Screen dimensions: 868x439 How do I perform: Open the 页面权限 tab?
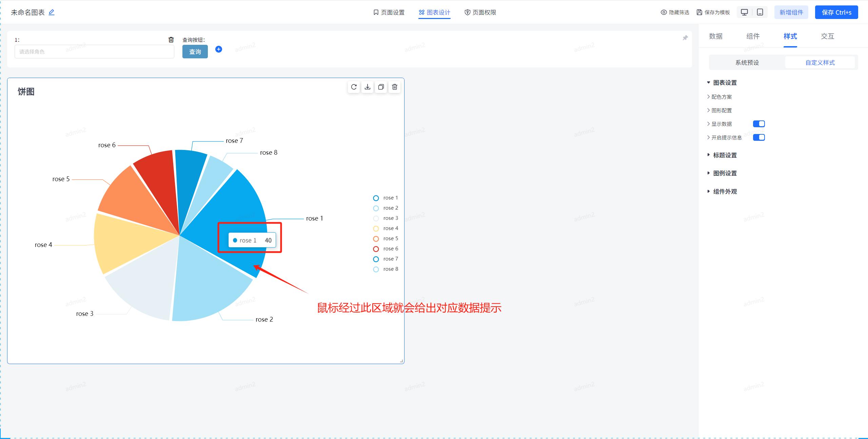tap(480, 13)
